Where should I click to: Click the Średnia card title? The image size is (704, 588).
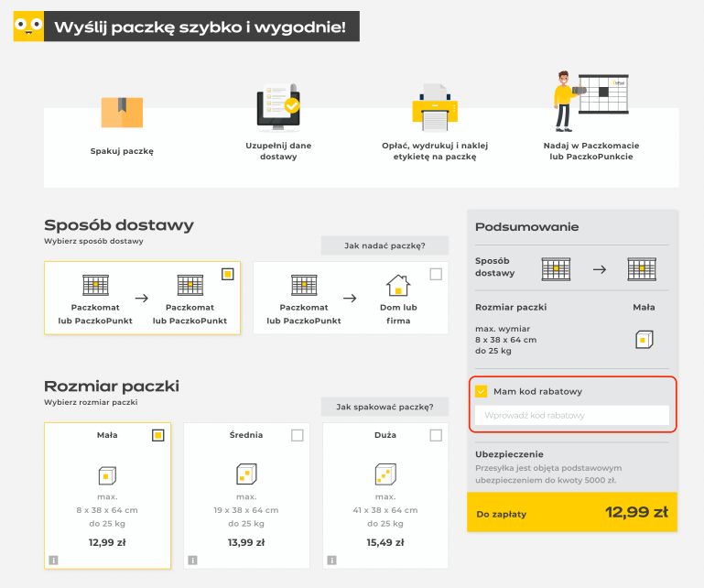(246, 435)
